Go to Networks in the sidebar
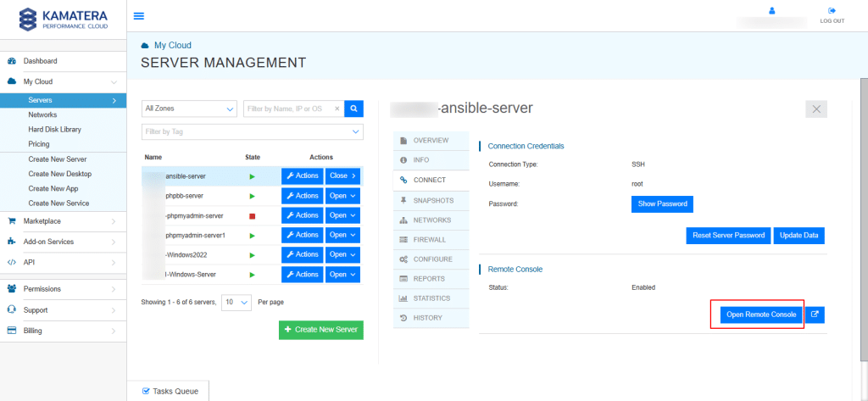Screen dimensions: 868x401 (42, 114)
